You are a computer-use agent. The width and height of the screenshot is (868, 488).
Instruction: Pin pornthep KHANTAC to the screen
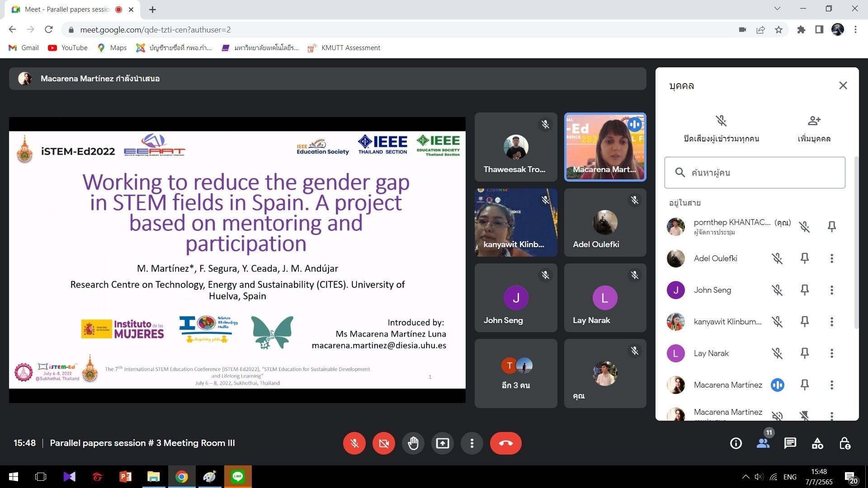[832, 226]
